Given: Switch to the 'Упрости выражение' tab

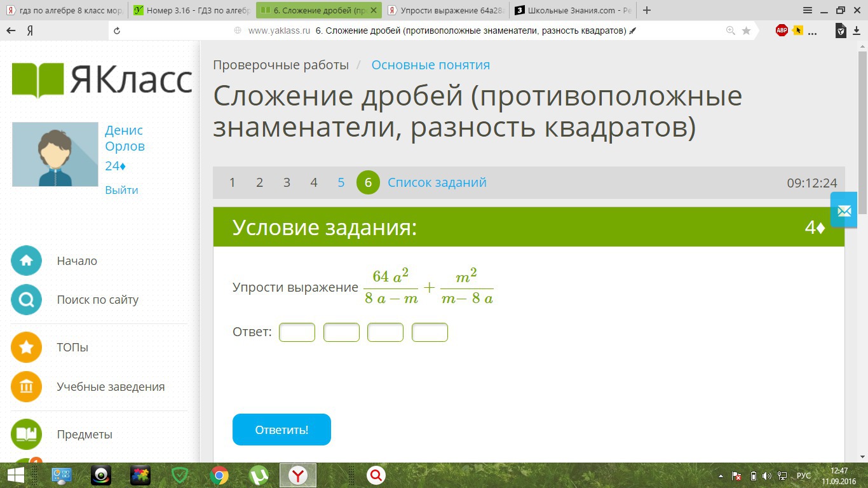Looking at the screenshot, I should click(446, 10).
